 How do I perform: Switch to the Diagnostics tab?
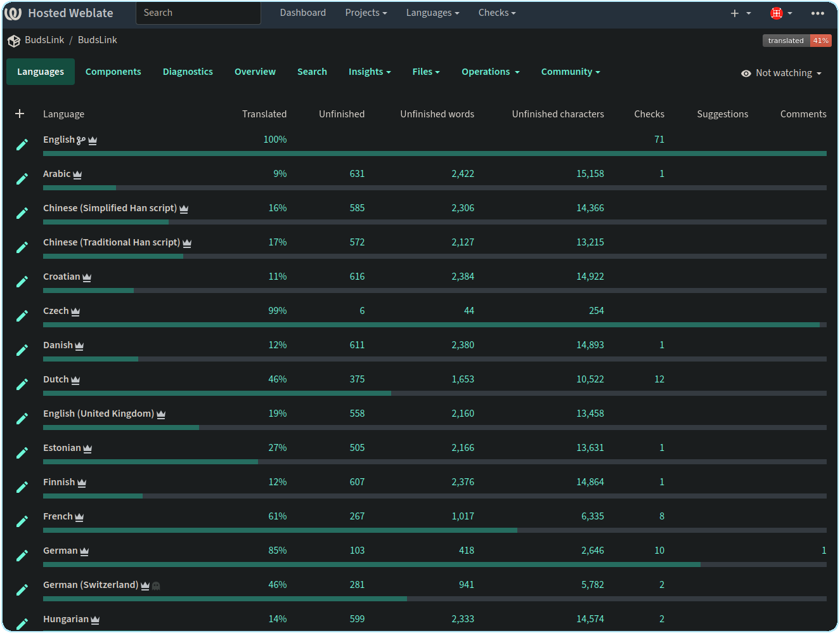tap(188, 72)
